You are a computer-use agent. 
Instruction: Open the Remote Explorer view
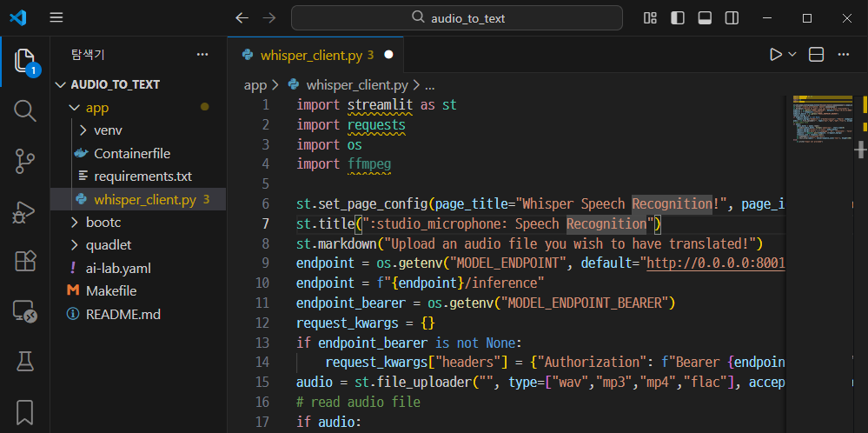[25, 311]
